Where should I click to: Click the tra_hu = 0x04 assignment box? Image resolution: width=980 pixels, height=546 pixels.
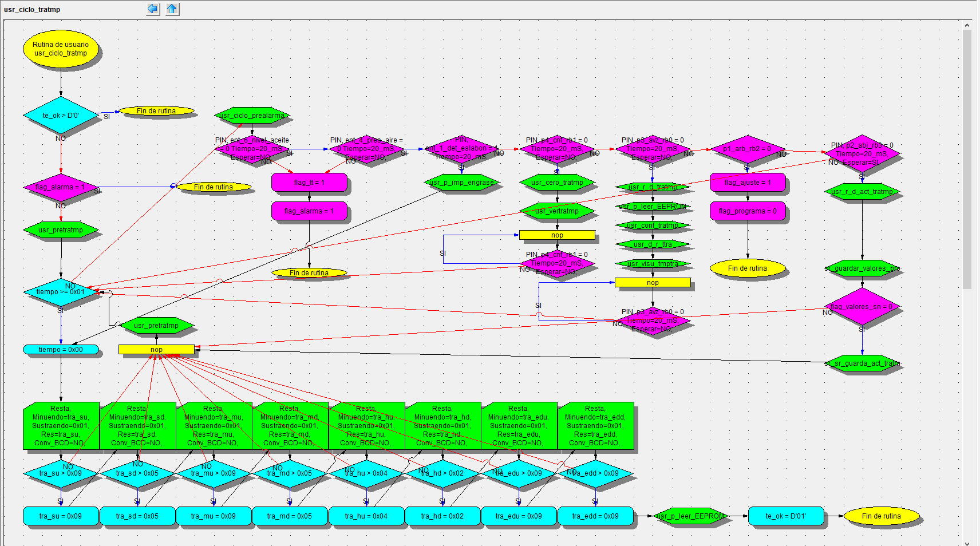point(366,516)
